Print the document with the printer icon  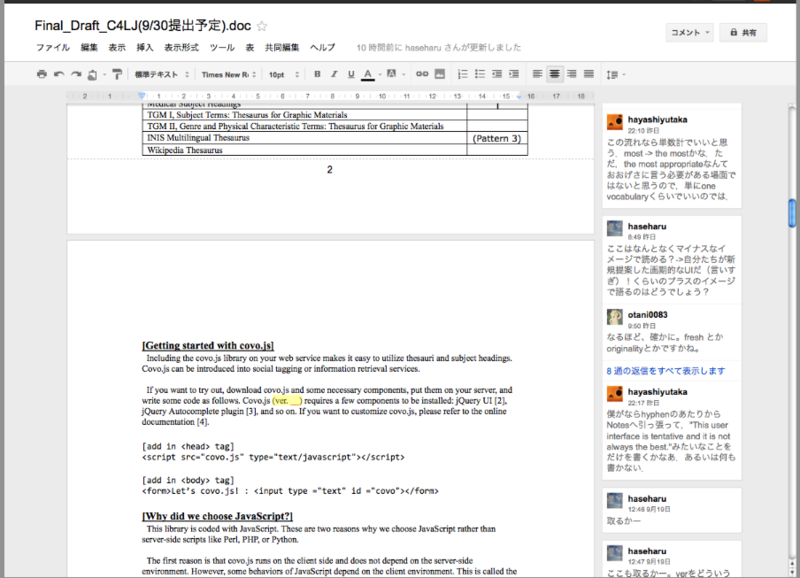tap(42, 74)
